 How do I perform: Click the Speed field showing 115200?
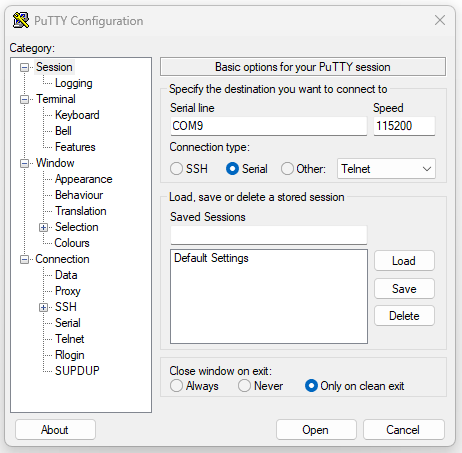click(x=404, y=126)
